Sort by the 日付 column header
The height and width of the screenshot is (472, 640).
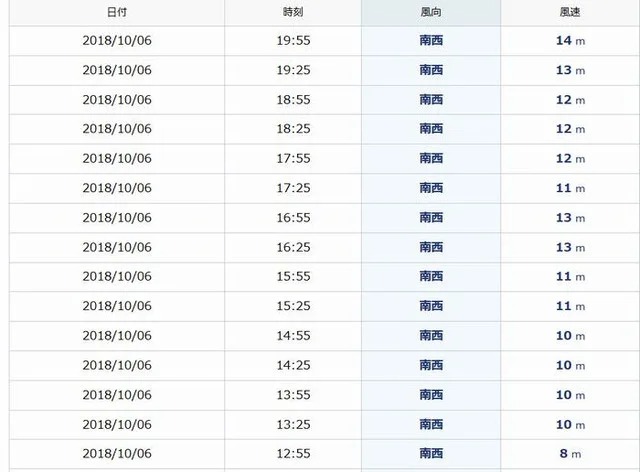pos(117,12)
